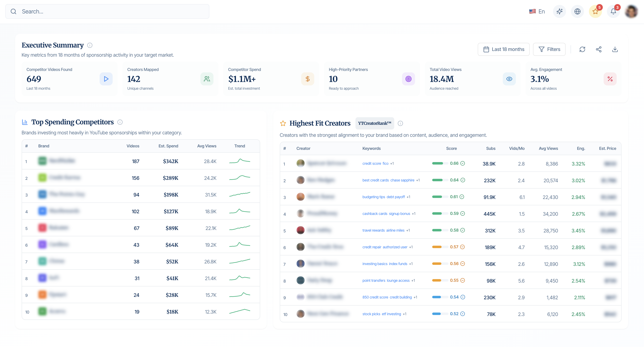Click the globe icon in header
The width and height of the screenshot is (644, 347).
point(577,11)
